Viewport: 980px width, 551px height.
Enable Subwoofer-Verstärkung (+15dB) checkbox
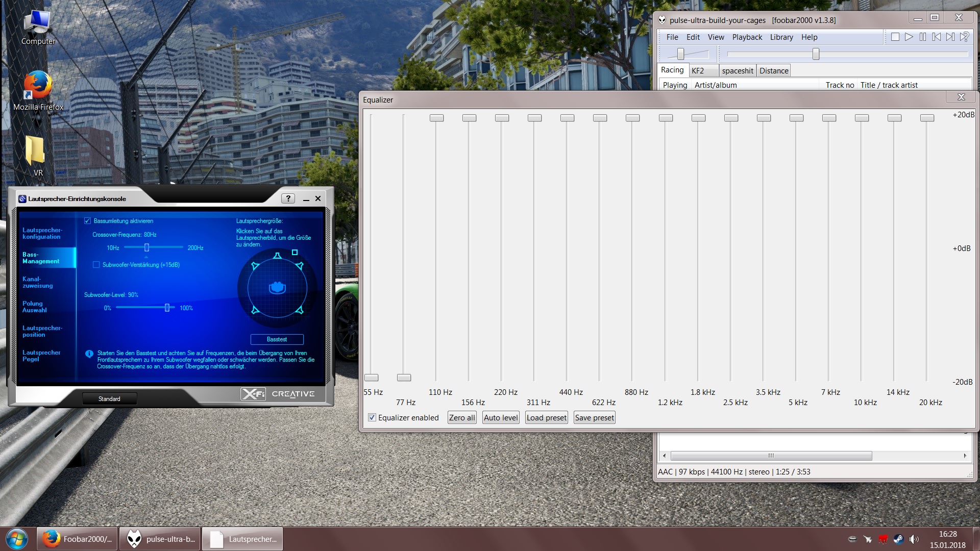coord(96,265)
